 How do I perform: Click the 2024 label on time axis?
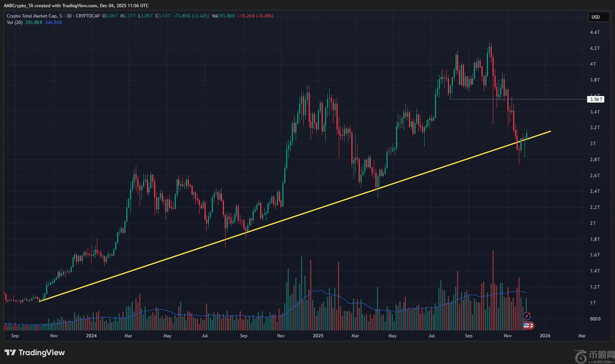(91, 336)
